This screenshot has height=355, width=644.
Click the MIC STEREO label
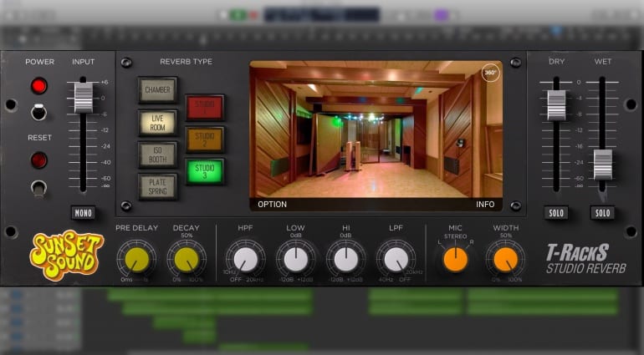[x=456, y=236]
